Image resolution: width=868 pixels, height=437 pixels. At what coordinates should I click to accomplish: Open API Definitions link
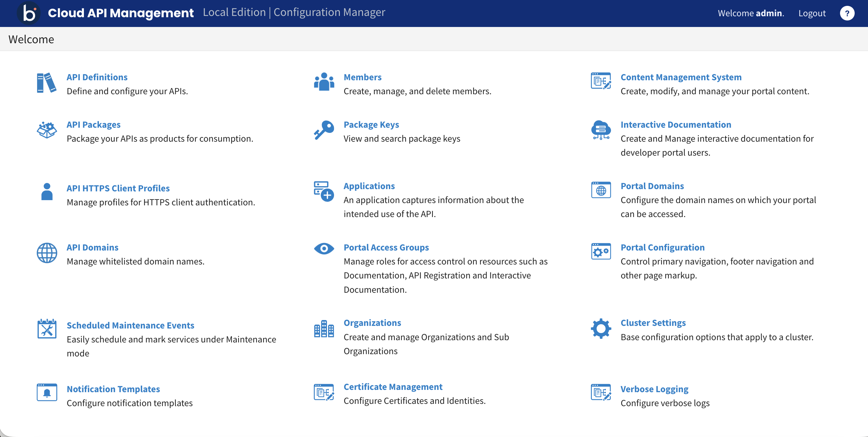tap(97, 77)
